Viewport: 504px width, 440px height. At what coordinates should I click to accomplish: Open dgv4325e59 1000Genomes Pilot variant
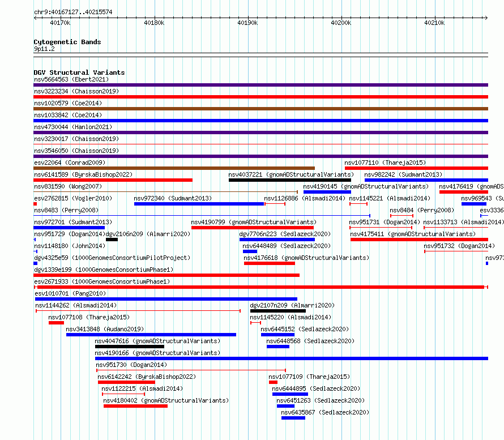coord(112,258)
